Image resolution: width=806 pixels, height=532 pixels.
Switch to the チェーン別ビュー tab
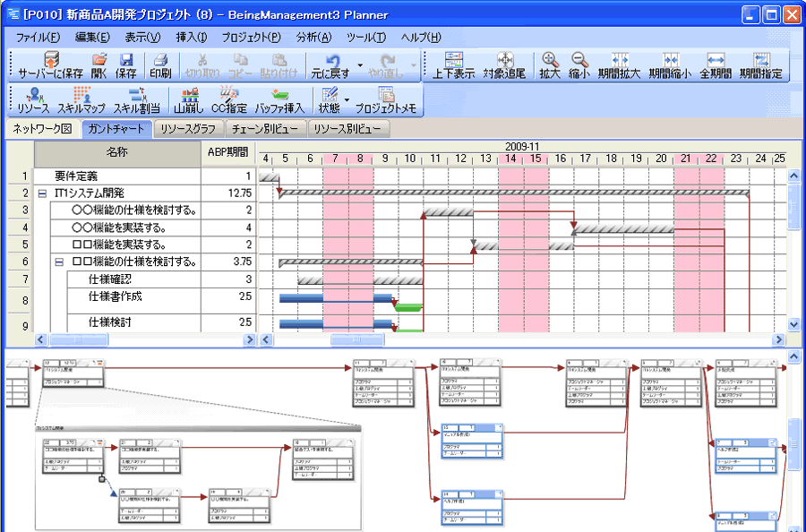coord(265,128)
